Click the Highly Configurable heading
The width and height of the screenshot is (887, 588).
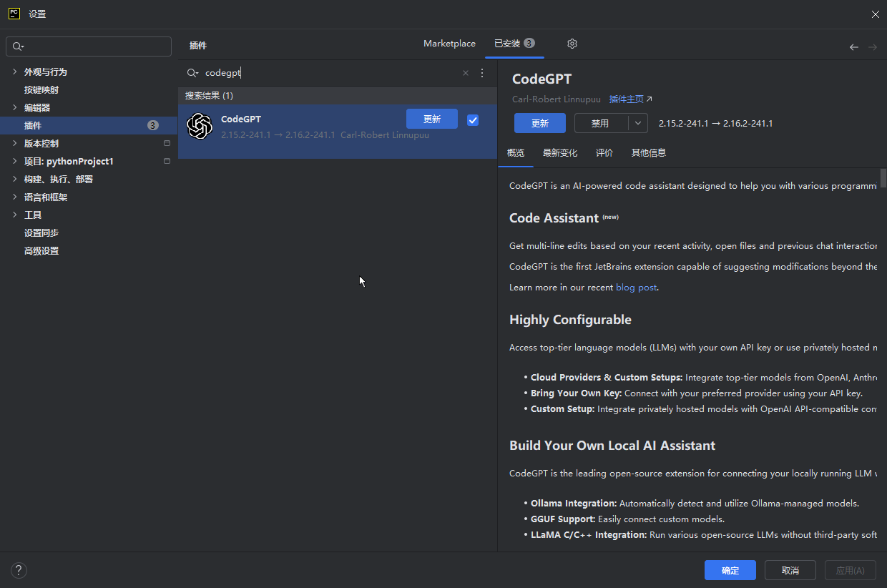(x=570, y=320)
